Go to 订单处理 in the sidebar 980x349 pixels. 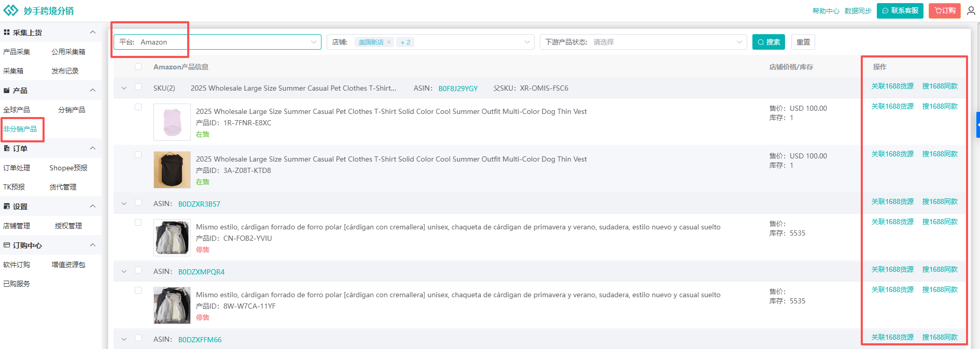tap(17, 168)
